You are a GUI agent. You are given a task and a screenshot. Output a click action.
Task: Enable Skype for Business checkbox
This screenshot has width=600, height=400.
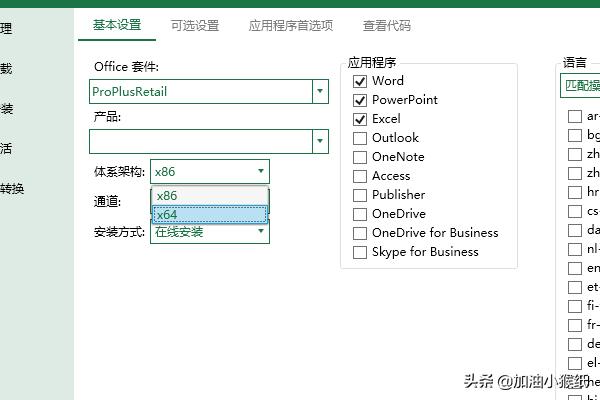[360, 252]
